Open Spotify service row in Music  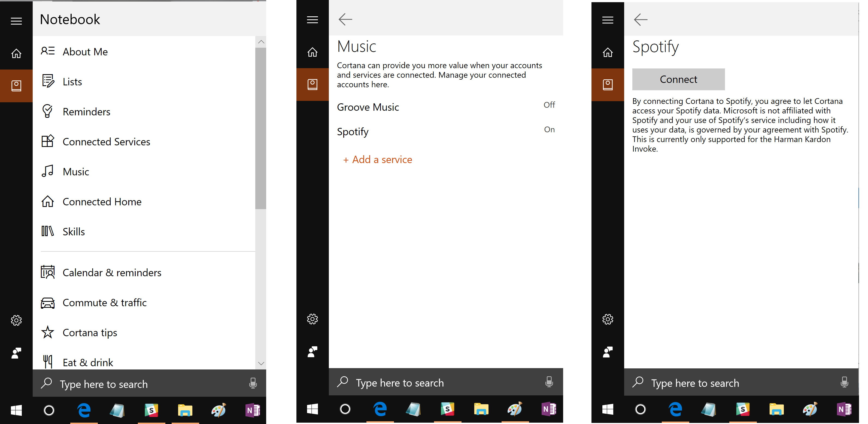(446, 131)
